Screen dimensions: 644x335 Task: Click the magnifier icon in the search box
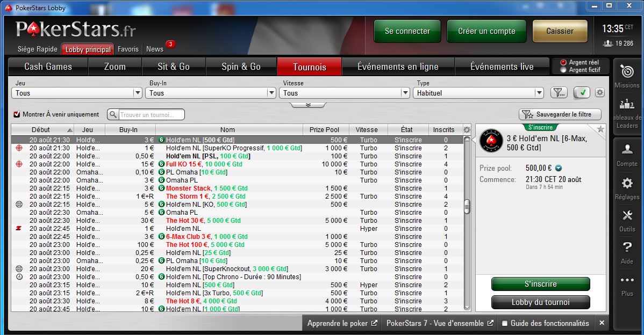113,114
